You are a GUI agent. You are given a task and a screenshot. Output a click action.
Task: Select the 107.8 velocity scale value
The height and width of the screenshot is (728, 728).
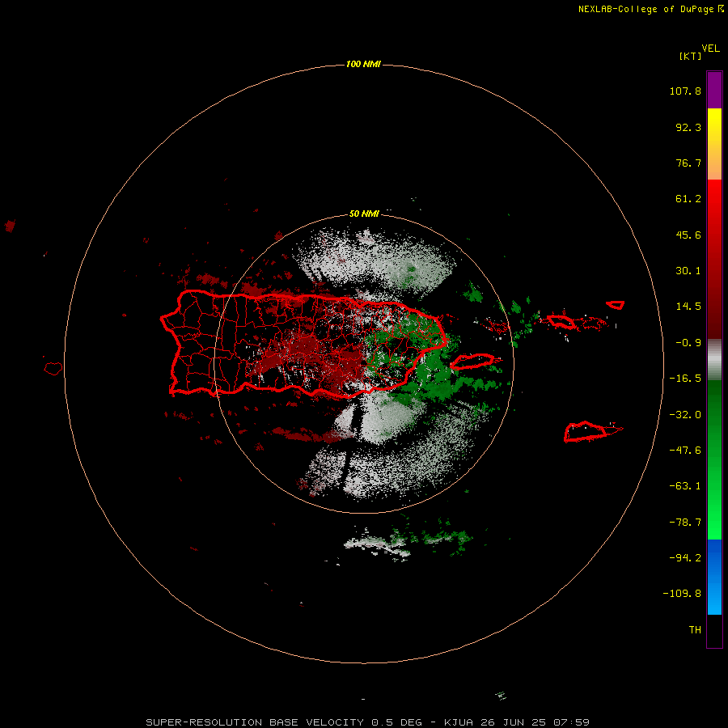coord(685,91)
